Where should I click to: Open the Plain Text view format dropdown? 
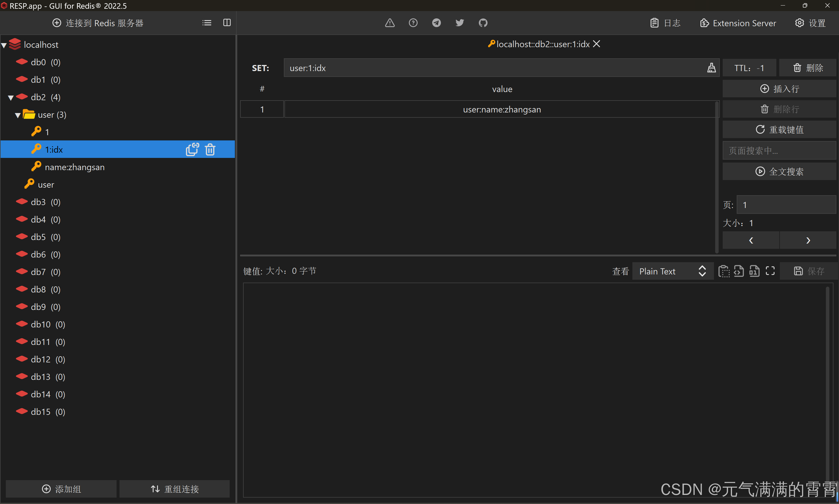(x=672, y=271)
